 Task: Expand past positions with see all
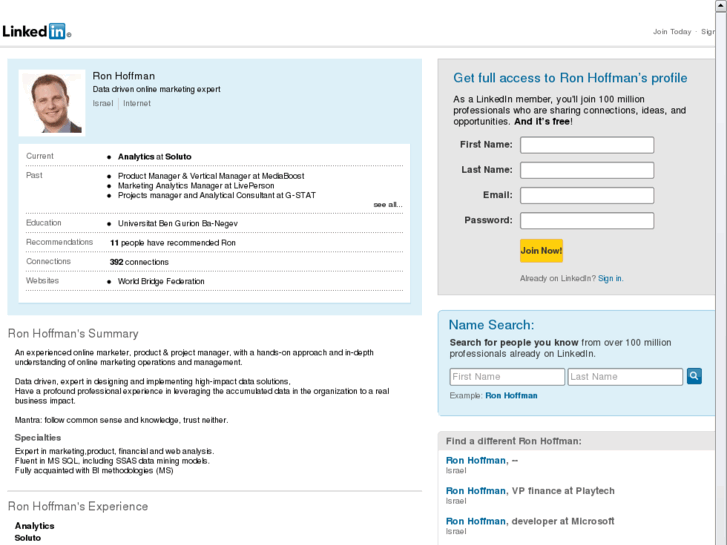tap(388, 205)
